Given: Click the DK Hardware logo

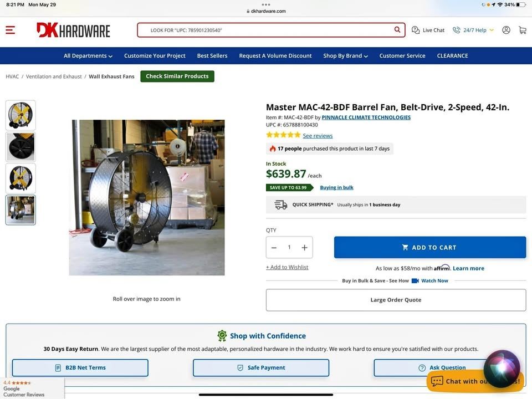Looking at the screenshot, I should 73,30.
